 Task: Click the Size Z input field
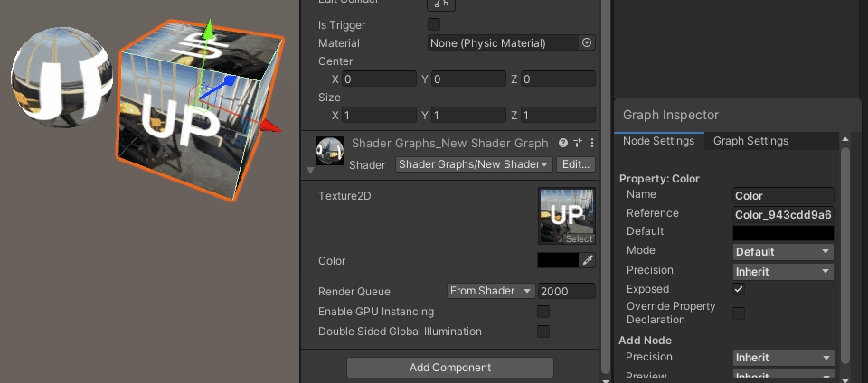point(559,115)
